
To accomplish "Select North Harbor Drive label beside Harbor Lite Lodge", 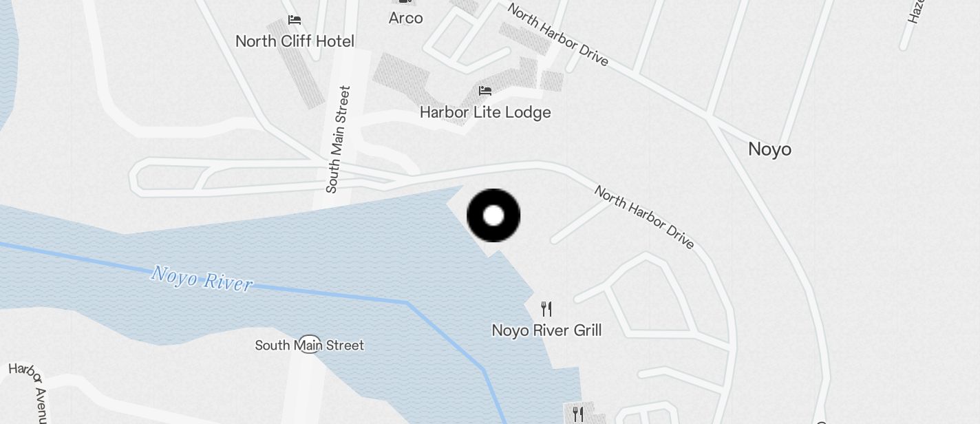I will click(x=558, y=34).
